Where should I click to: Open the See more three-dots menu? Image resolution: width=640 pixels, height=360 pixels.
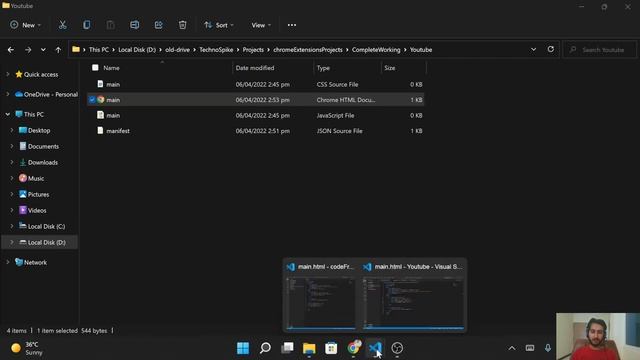click(292, 25)
